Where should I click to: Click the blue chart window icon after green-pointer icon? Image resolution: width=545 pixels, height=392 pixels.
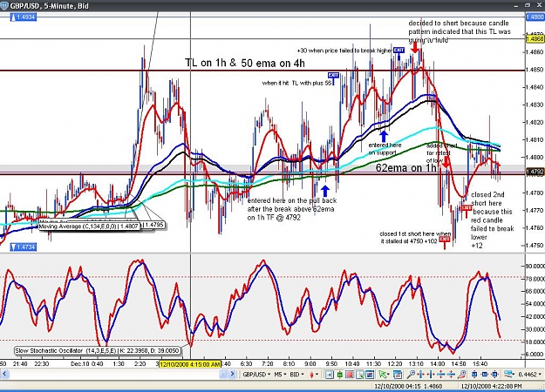(x=370, y=375)
